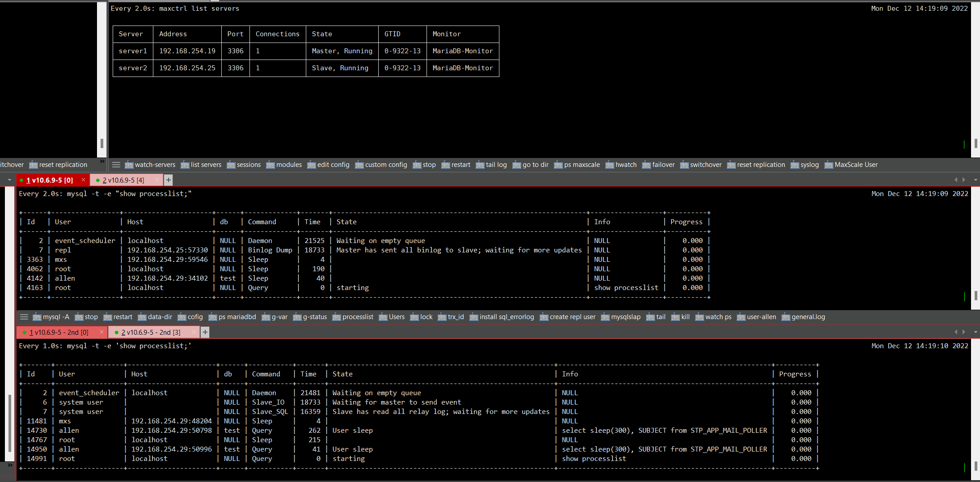Screen dimensions: 980x482
Task: Close the '1 v10.6.9-5 - 2nd [0]' tab
Action: pos(101,332)
